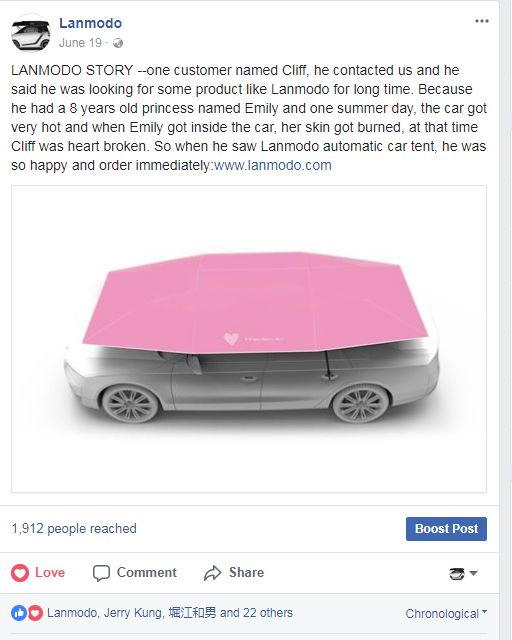512x640 pixels.
Task: Click the Boost Post button
Action: click(x=446, y=529)
